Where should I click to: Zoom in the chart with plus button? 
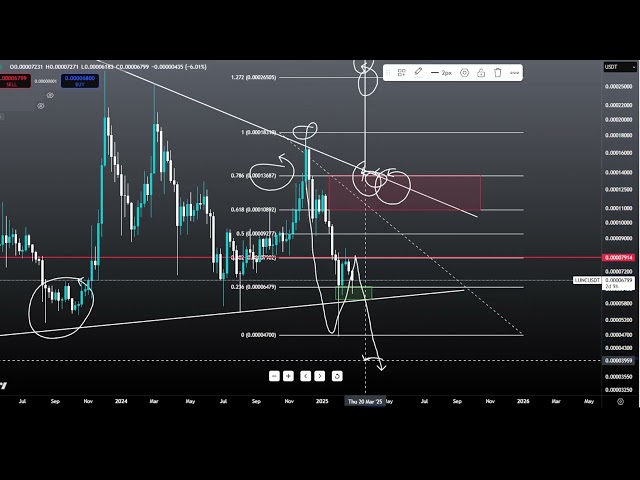(288, 376)
